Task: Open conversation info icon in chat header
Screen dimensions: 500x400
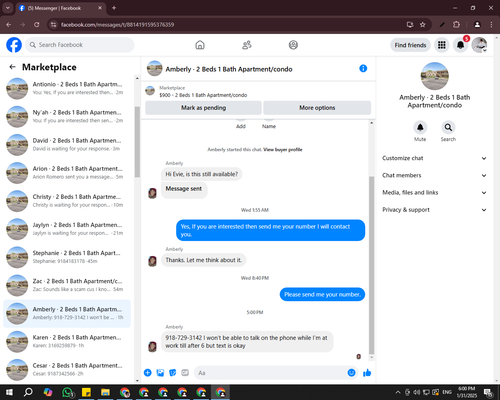Action: coord(363,68)
